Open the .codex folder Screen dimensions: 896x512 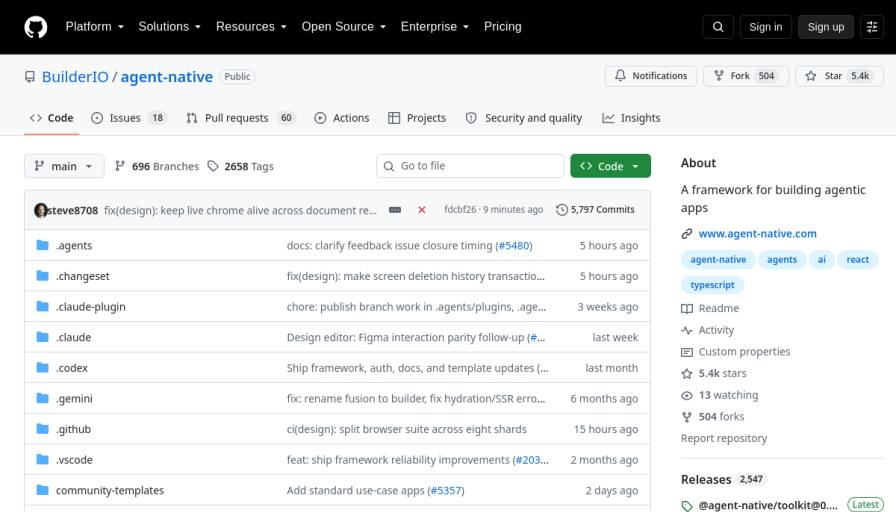pyautogui.click(x=71, y=368)
